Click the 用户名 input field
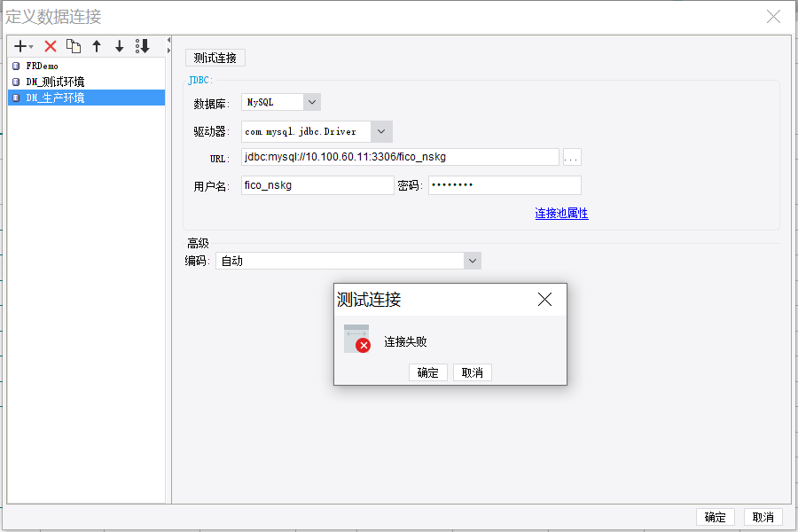This screenshot has width=798, height=532. (x=317, y=185)
